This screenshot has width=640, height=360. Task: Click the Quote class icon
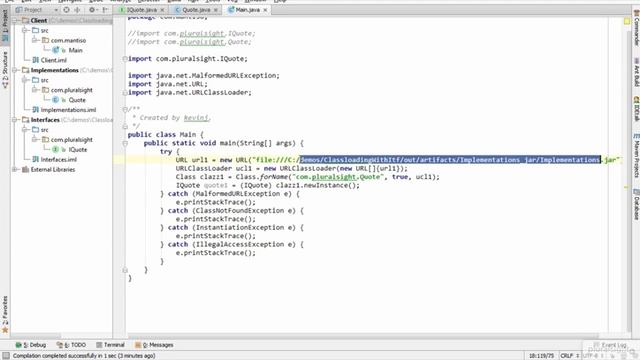coord(56,100)
